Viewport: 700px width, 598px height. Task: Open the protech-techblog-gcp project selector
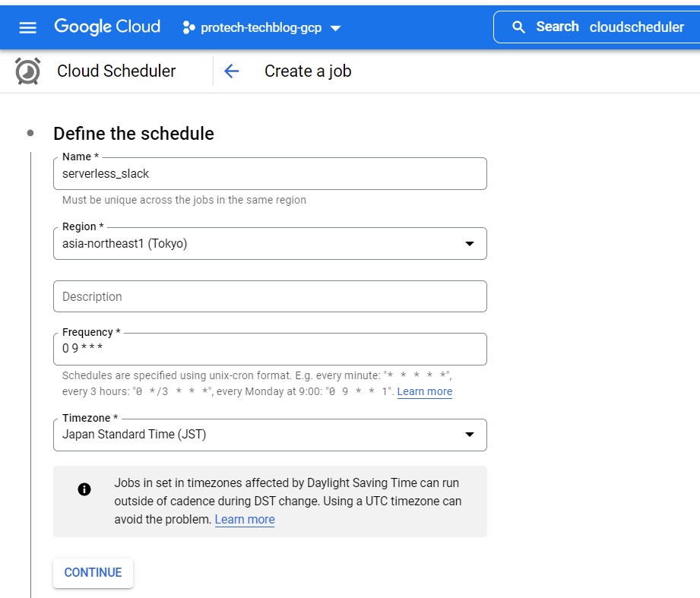[x=262, y=28]
